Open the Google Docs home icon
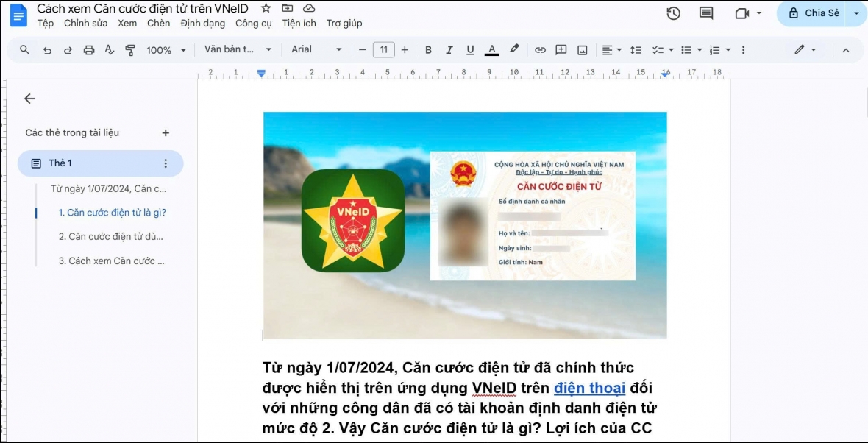868x443 pixels. tap(18, 15)
